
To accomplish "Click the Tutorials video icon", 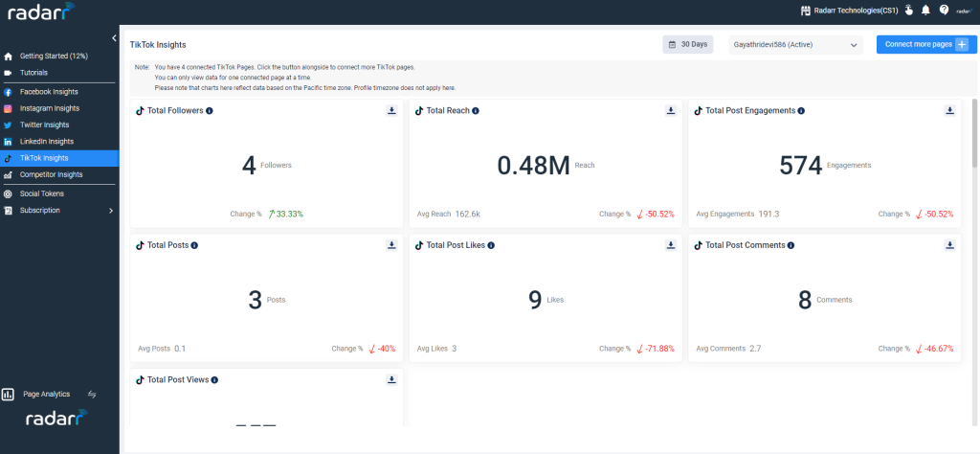I will (x=8, y=73).
